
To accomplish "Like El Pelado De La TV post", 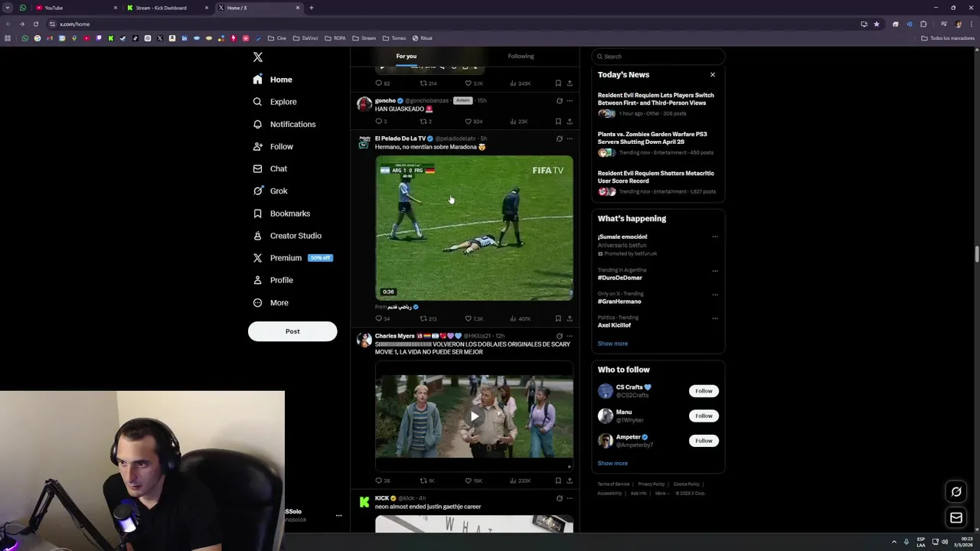I will tap(474, 318).
